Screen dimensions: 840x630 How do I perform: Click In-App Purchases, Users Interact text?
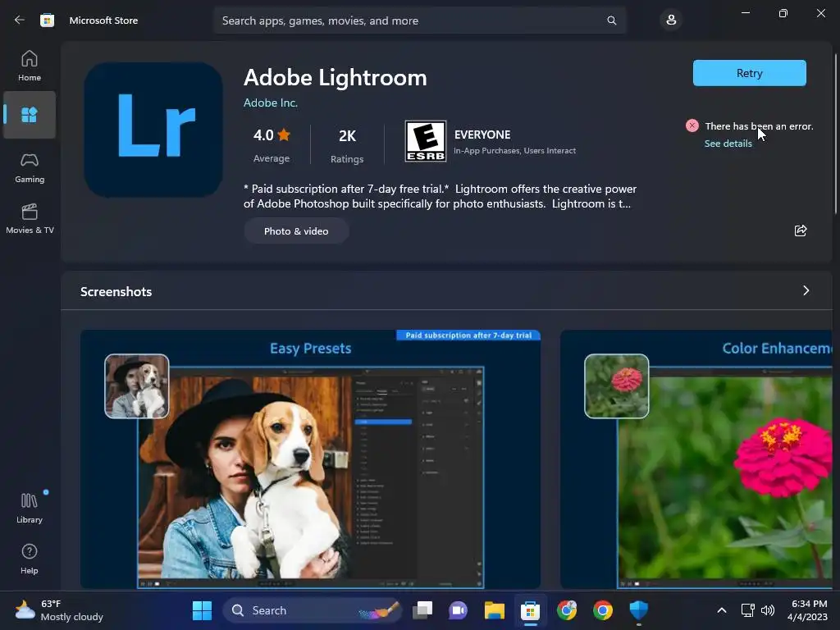coord(515,151)
